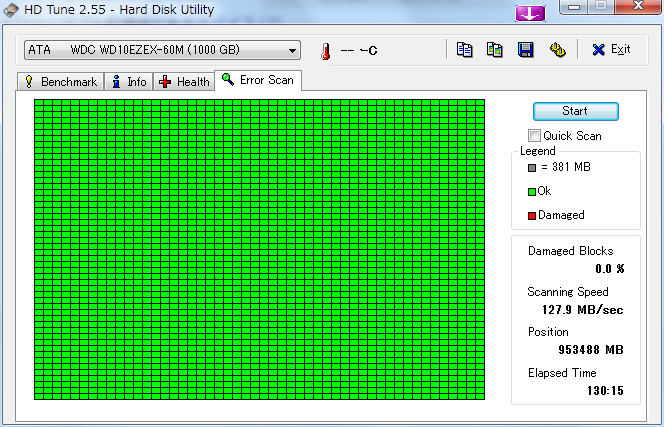The height and width of the screenshot is (427, 664).
Task: Click the copy screenshot to clipboard icon
Action: [495, 50]
